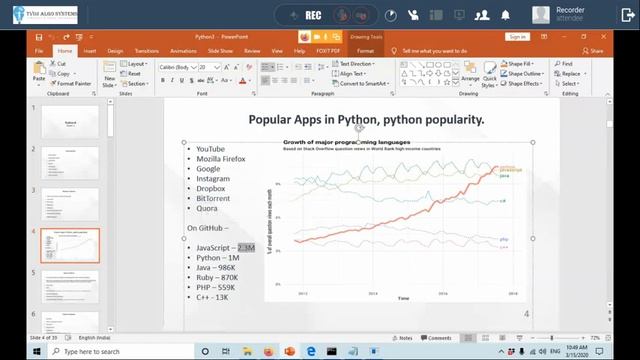This screenshot has width=640, height=360.
Task: Toggle bullet list formatting
Action: 265,67
